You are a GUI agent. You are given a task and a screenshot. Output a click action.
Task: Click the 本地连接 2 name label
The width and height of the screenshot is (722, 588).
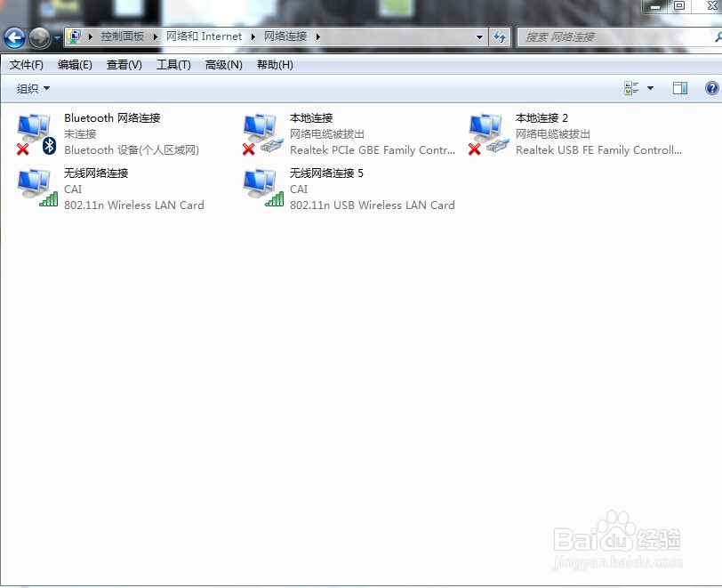pyautogui.click(x=541, y=118)
